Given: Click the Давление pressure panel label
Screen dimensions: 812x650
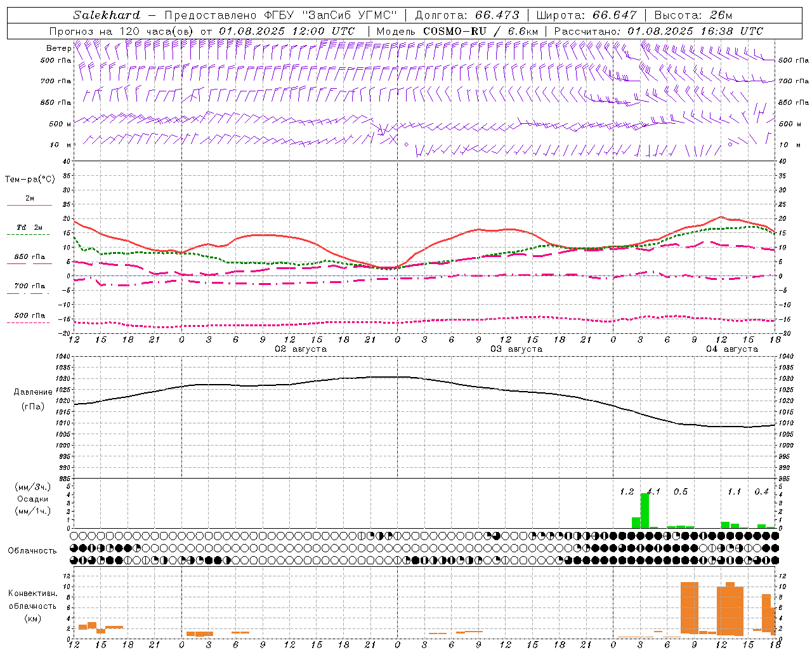Looking at the screenshot, I should [x=33, y=392].
